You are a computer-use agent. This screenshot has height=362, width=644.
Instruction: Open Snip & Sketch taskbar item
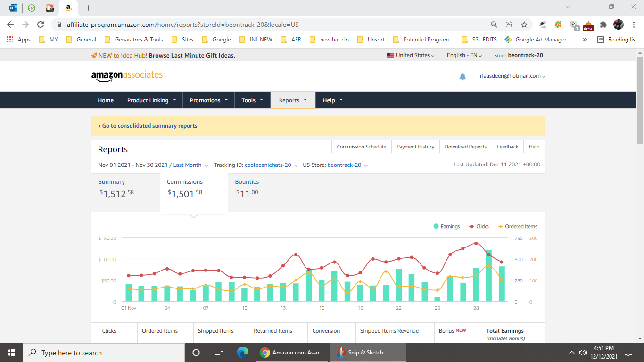click(x=368, y=353)
